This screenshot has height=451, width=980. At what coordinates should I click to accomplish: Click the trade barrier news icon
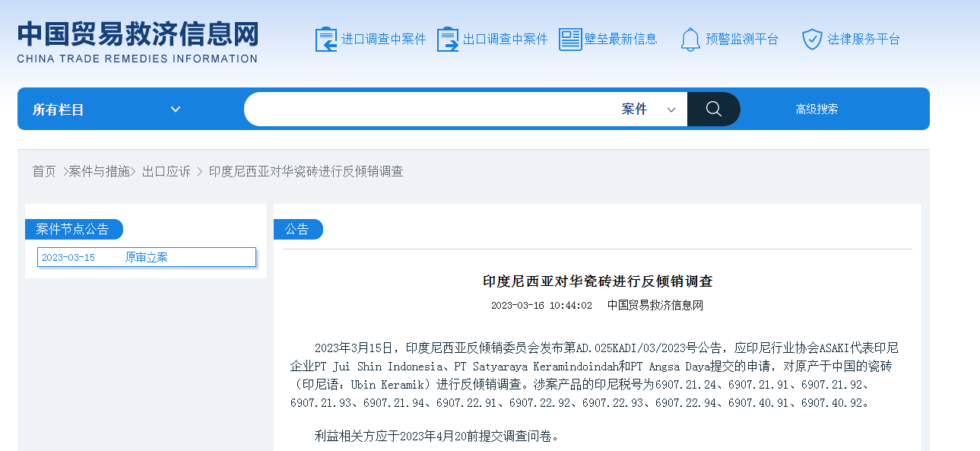pos(569,39)
